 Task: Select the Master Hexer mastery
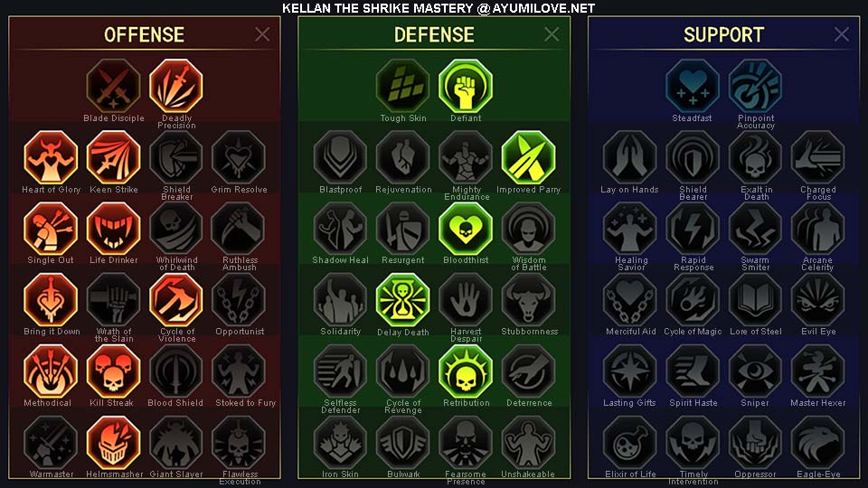pos(818,371)
